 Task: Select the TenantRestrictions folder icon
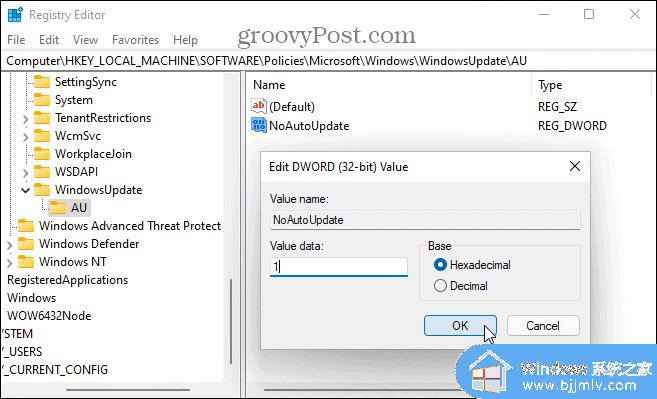point(42,118)
